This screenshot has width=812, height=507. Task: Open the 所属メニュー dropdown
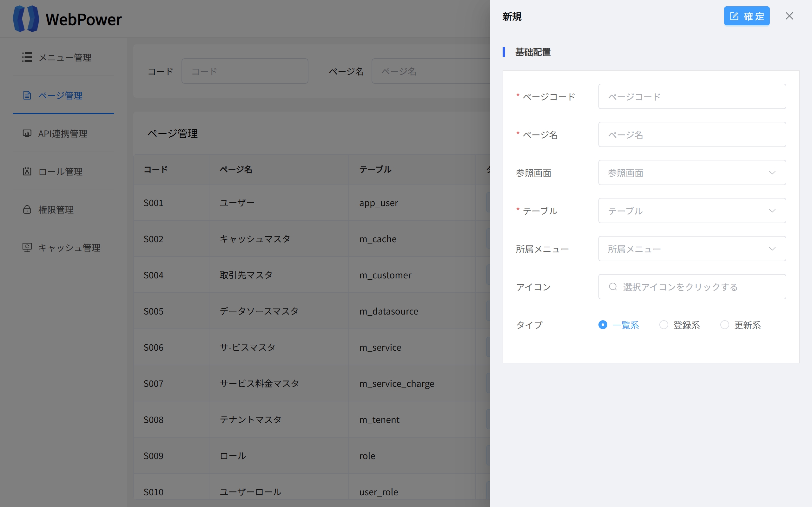pyautogui.click(x=692, y=249)
